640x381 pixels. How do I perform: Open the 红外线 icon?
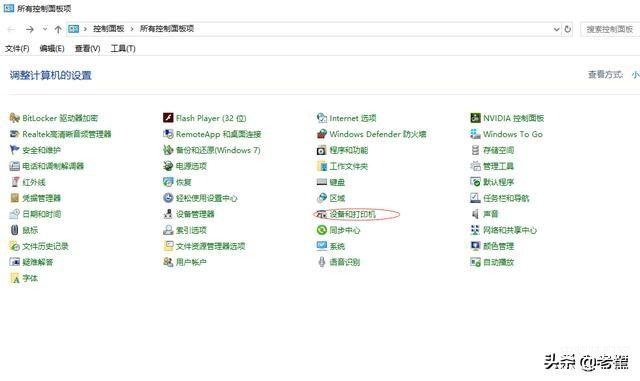[x=14, y=182]
